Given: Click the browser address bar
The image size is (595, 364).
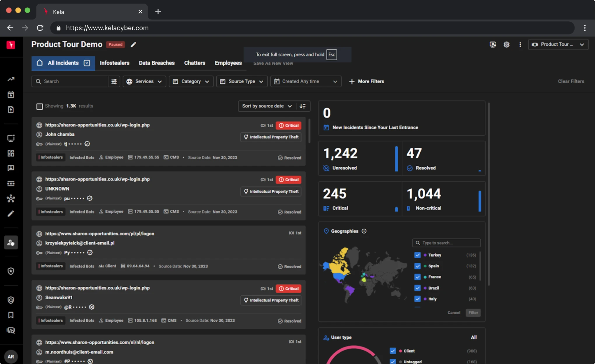Looking at the screenshot, I should 312,28.
